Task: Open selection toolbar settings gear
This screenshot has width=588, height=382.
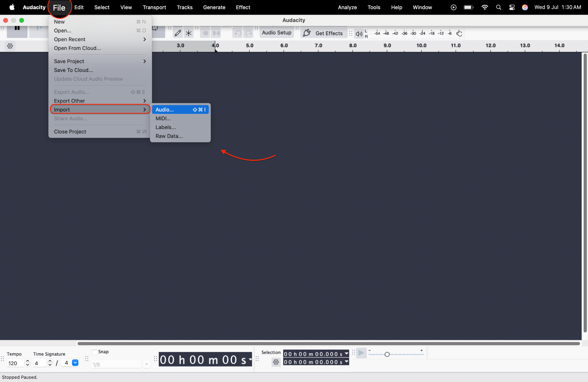Action: coord(276,362)
